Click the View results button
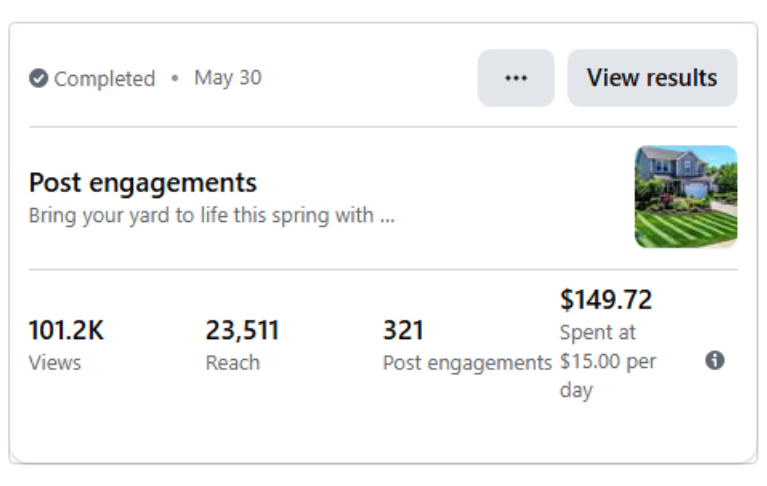The image size is (767, 486). tap(652, 78)
